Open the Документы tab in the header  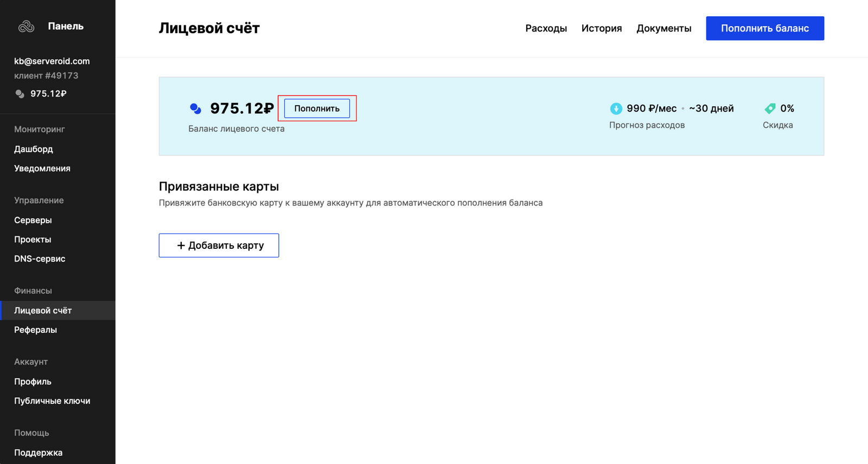click(664, 28)
